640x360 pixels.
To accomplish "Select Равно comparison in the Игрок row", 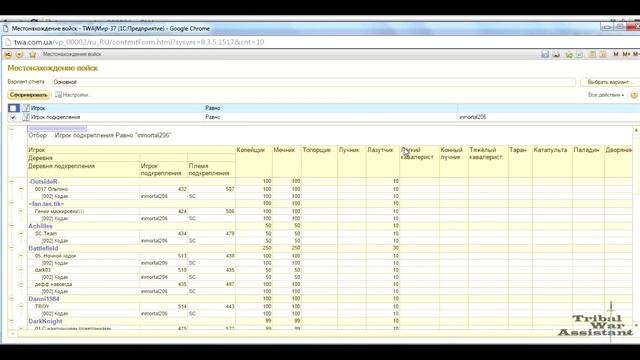I will click(x=213, y=108).
